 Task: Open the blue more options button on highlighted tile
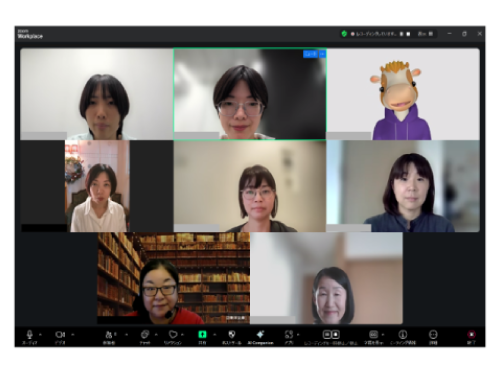[322, 54]
